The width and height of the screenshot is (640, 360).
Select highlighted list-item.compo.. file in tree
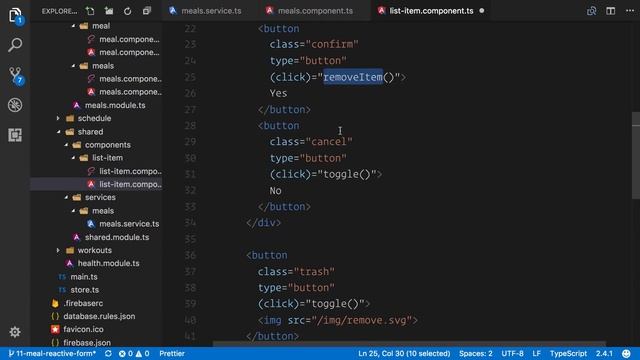click(96, 184)
